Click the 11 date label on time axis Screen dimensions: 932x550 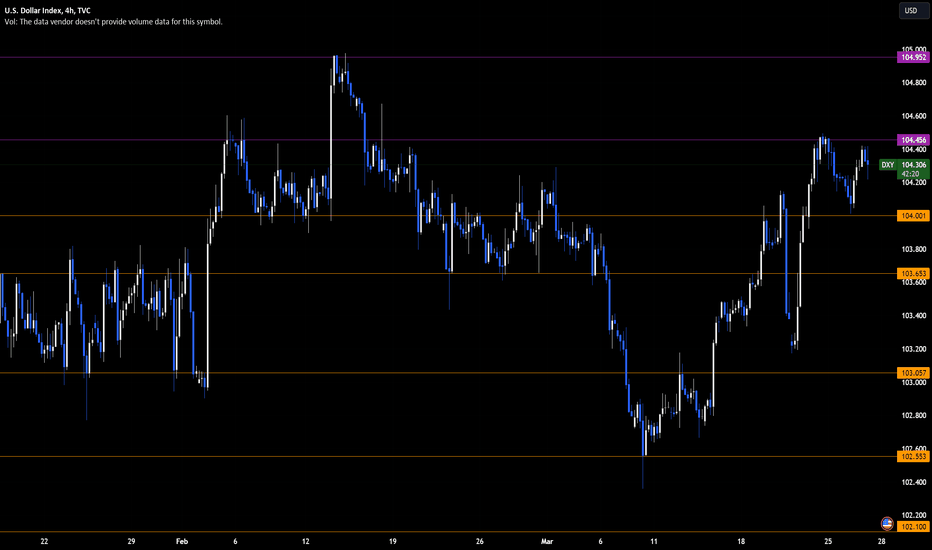coord(654,542)
